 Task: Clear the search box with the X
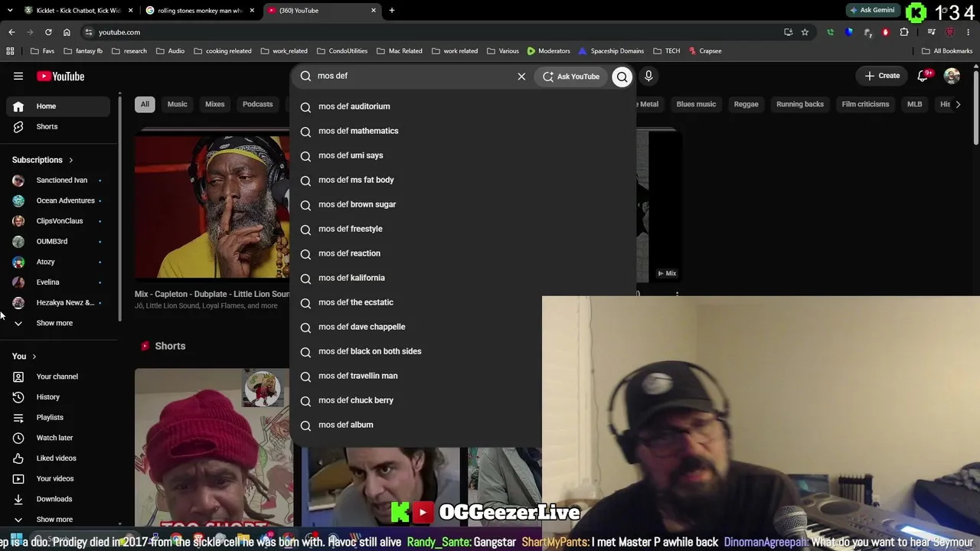pyautogui.click(x=521, y=77)
